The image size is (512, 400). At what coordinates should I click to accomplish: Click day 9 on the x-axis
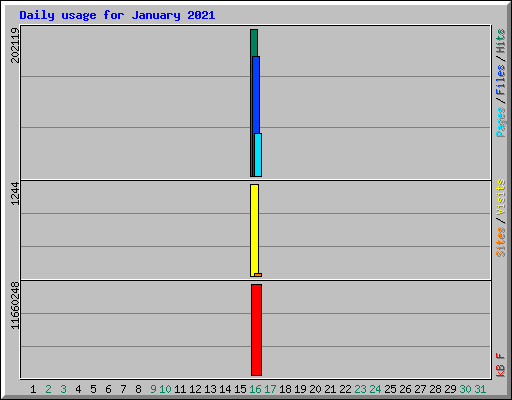tap(153, 389)
